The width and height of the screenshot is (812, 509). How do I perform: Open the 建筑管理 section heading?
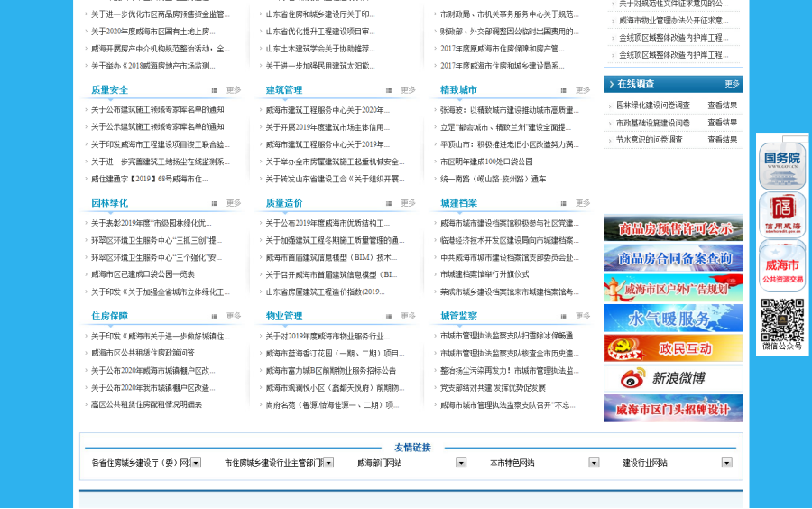(284, 90)
